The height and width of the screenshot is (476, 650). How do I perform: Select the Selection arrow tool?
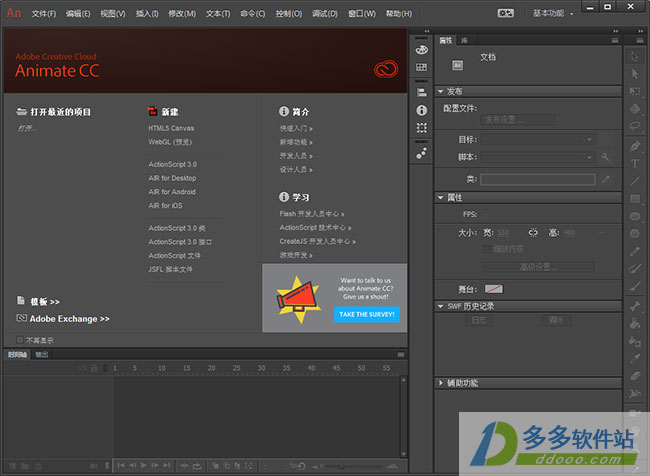pos(635,56)
